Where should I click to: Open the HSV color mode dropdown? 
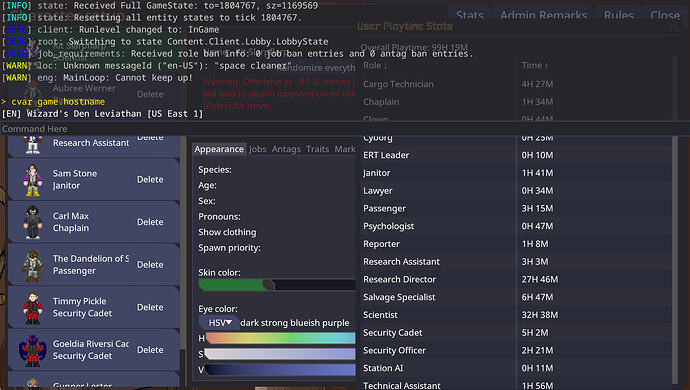[x=219, y=323]
